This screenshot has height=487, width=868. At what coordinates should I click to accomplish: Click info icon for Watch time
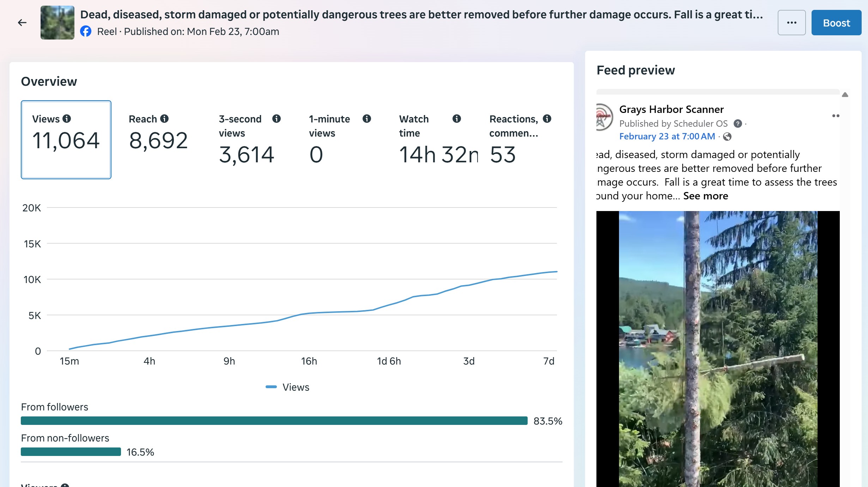tap(457, 119)
